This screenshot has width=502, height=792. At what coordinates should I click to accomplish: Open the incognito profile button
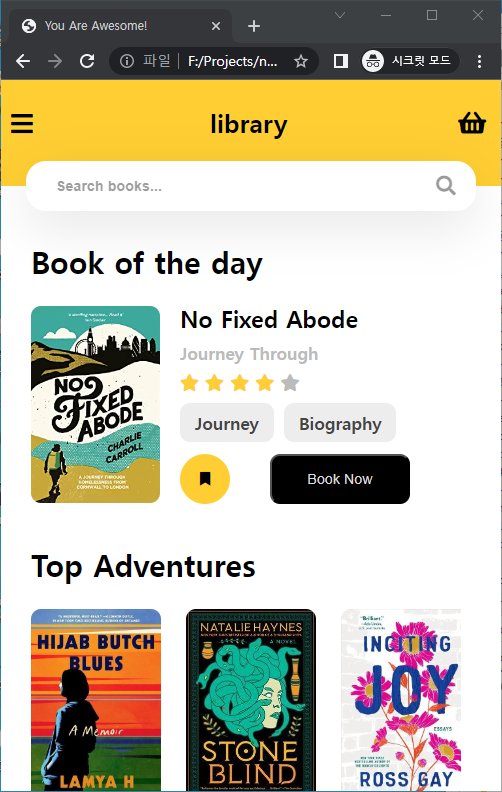(x=410, y=61)
